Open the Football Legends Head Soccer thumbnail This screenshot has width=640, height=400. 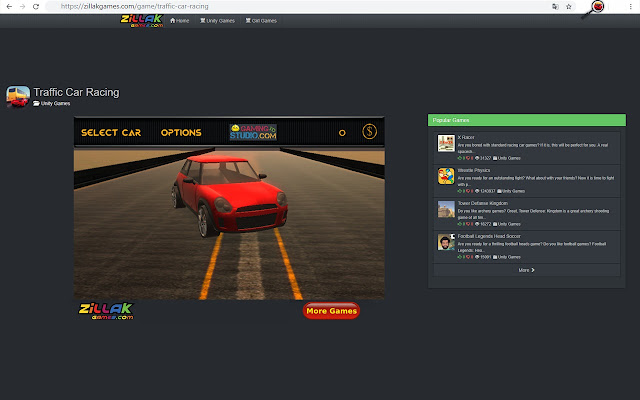click(446, 242)
